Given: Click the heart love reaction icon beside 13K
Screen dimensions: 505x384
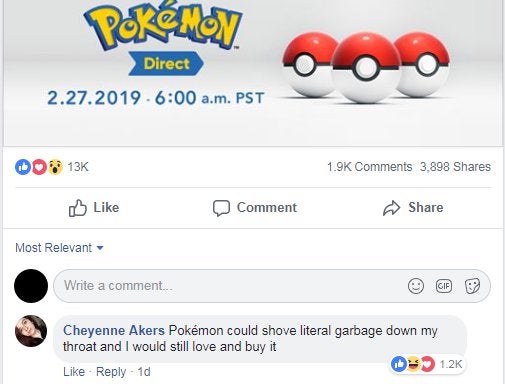Looking at the screenshot, I should (39, 167).
